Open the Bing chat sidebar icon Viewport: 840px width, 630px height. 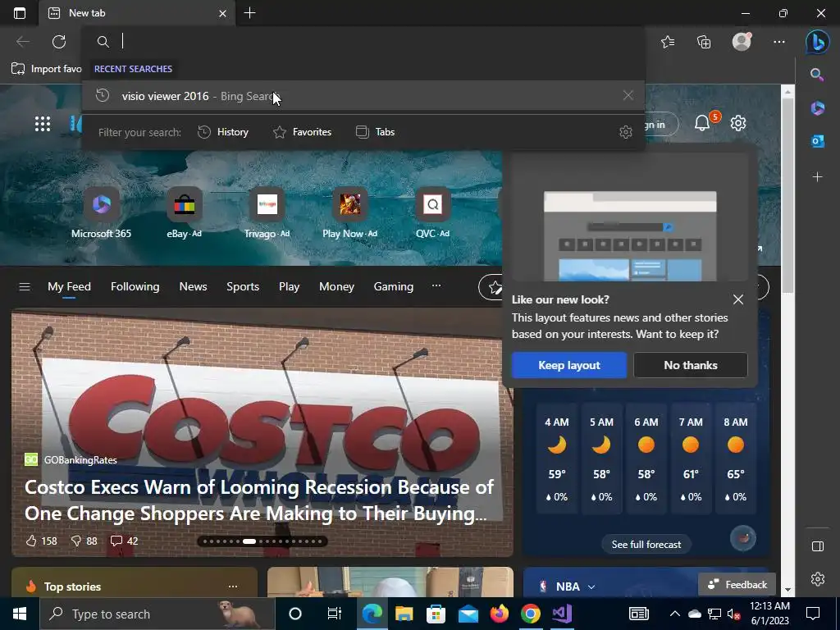tap(817, 42)
